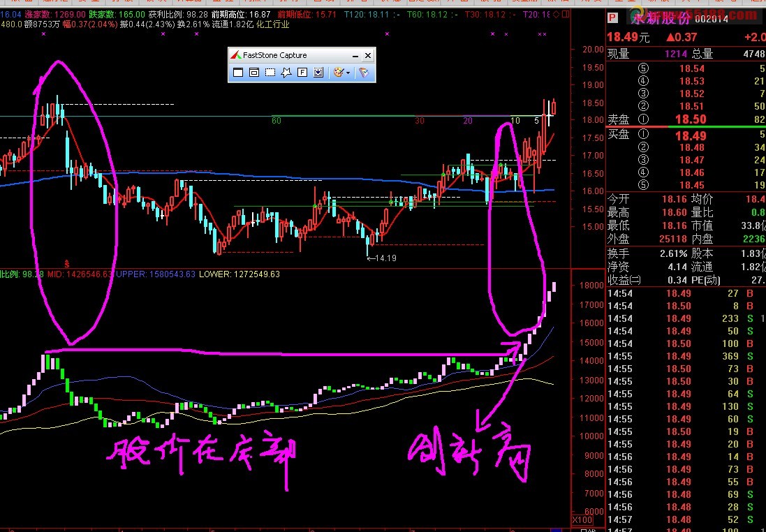This screenshot has width=766, height=532.
Task: Click the 前期低位 15.71 indicator value
Action: click(307, 15)
